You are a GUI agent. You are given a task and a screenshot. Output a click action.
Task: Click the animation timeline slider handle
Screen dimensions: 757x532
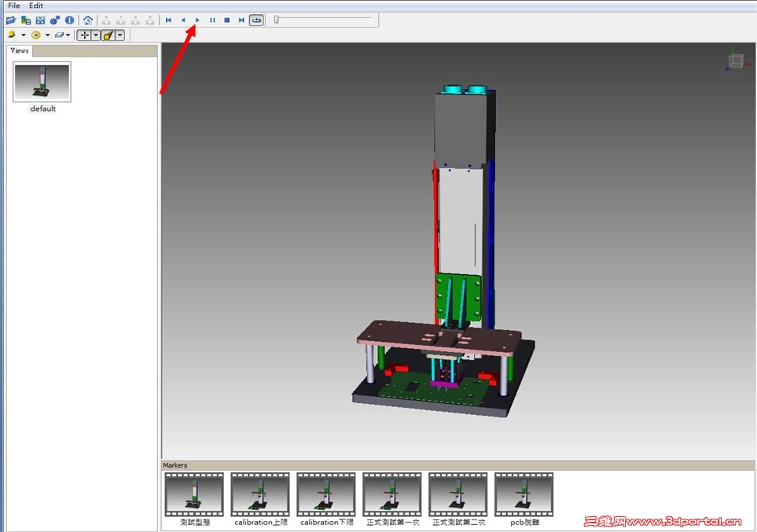[x=277, y=20]
